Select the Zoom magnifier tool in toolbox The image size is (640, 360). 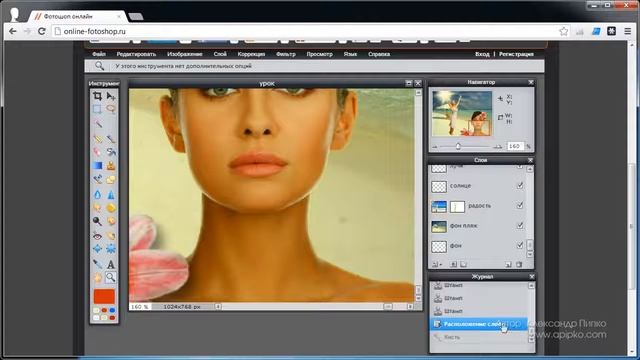point(111,278)
